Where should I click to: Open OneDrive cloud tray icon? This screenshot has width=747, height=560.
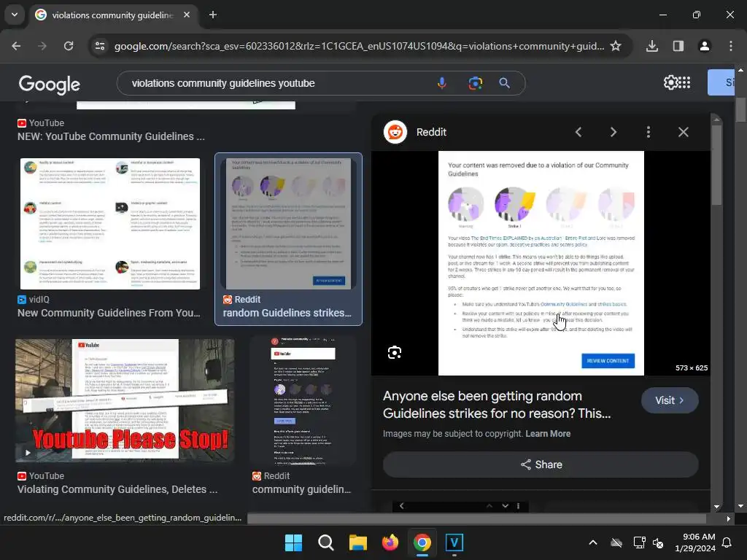pos(616,542)
